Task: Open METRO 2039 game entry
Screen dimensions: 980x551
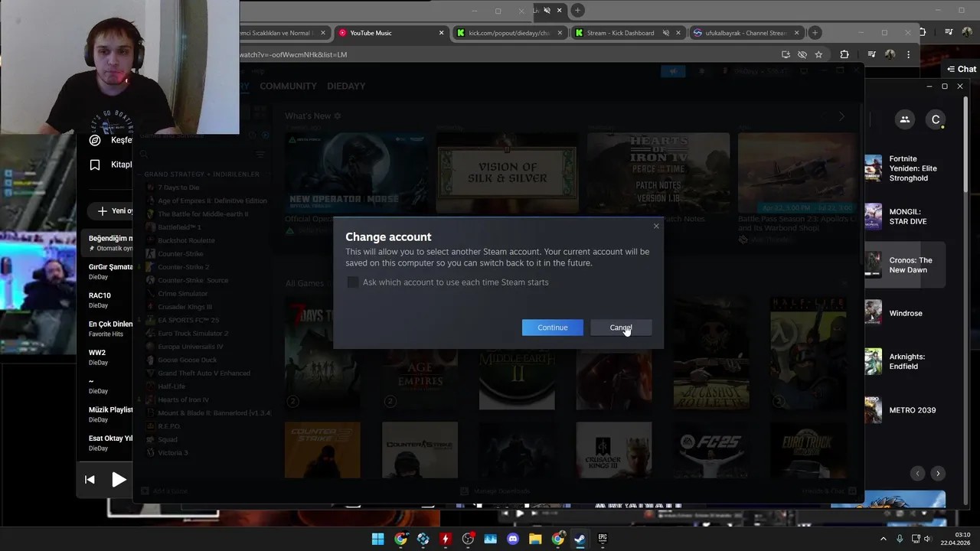Action: (x=905, y=410)
